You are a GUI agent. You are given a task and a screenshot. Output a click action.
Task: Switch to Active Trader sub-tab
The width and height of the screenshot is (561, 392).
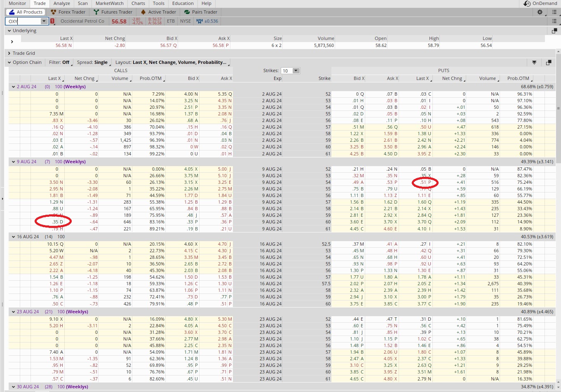point(158,12)
